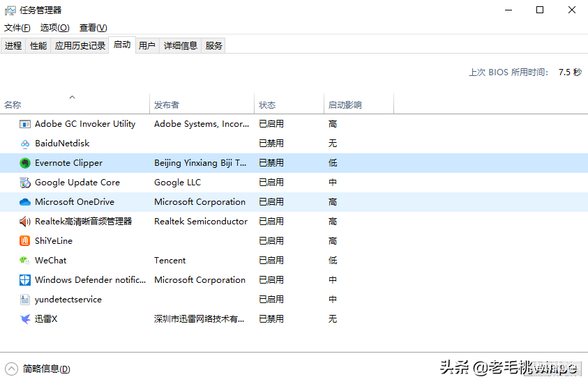The image size is (588, 386).
Task: Click the BaiduNetdisk cloud icon
Action: point(24,144)
